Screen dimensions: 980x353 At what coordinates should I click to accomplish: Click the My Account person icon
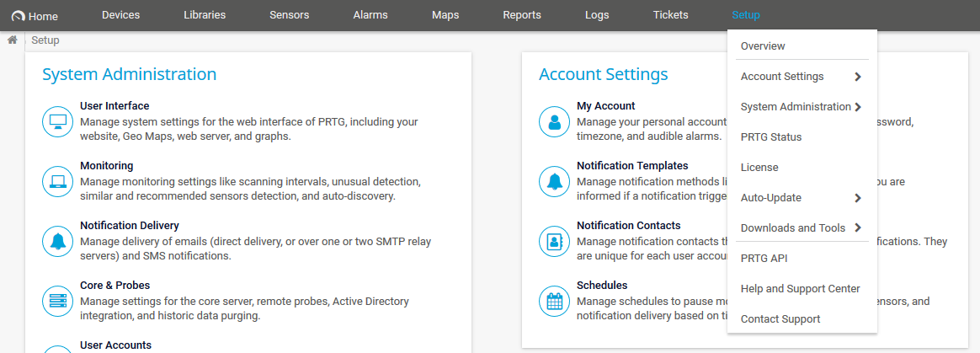[555, 121]
